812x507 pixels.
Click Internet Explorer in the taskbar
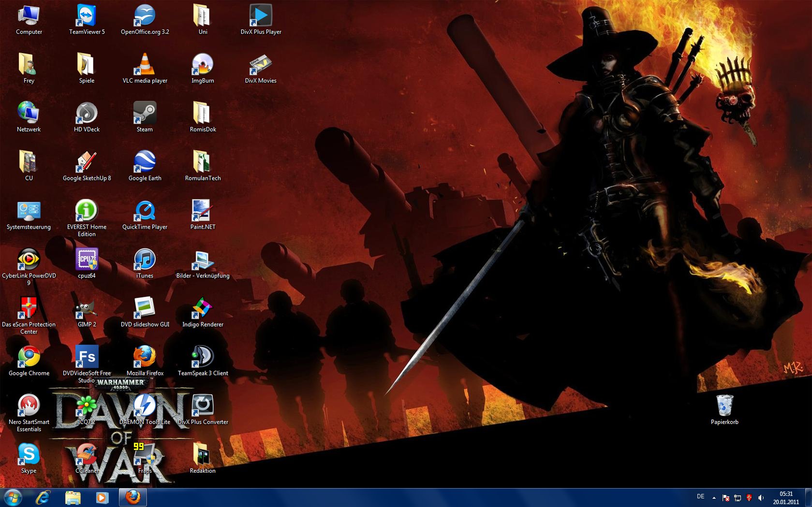(x=43, y=497)
